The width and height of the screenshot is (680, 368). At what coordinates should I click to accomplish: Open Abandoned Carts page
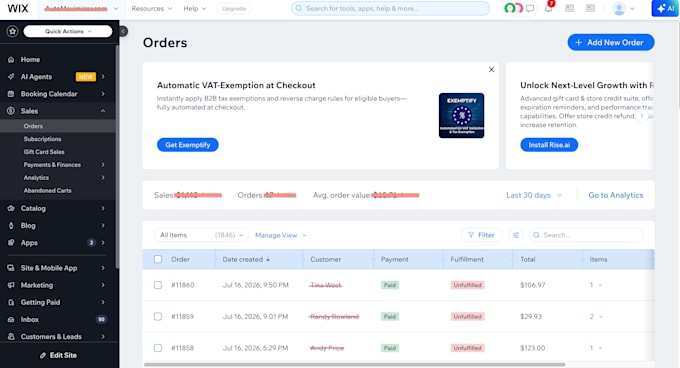48,190
